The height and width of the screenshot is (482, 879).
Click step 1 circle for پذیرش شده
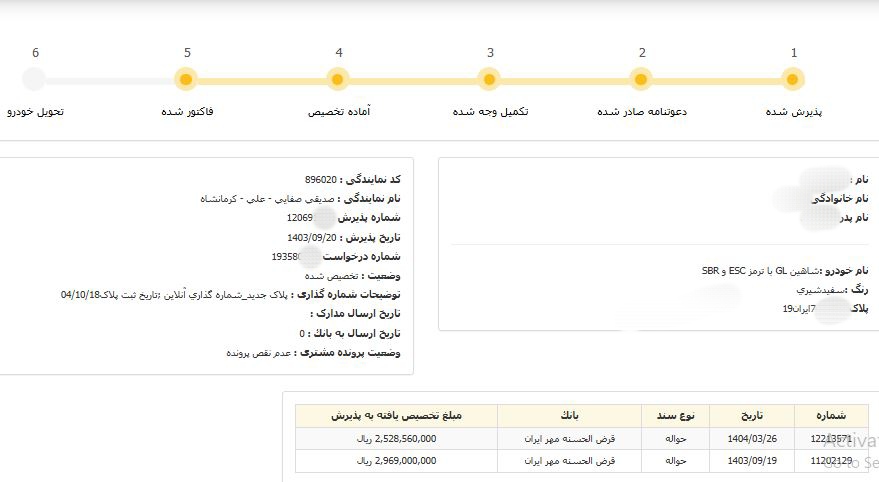(x=793, y=79)
